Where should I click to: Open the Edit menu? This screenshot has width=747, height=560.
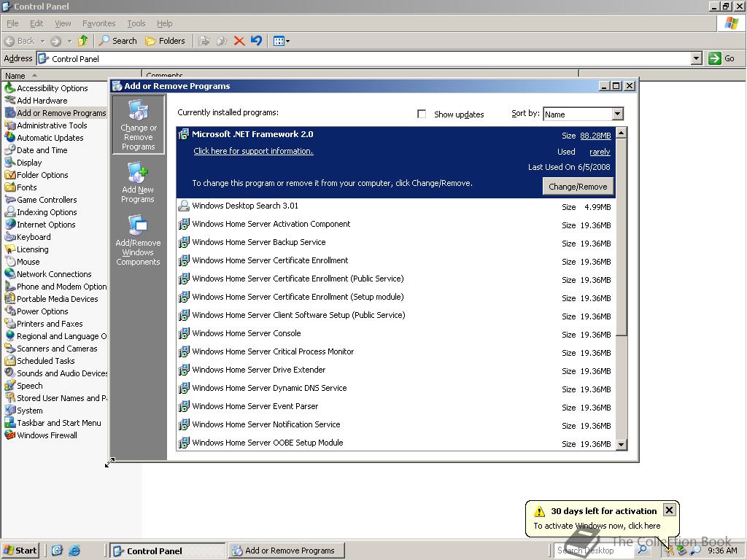(36, 23)
